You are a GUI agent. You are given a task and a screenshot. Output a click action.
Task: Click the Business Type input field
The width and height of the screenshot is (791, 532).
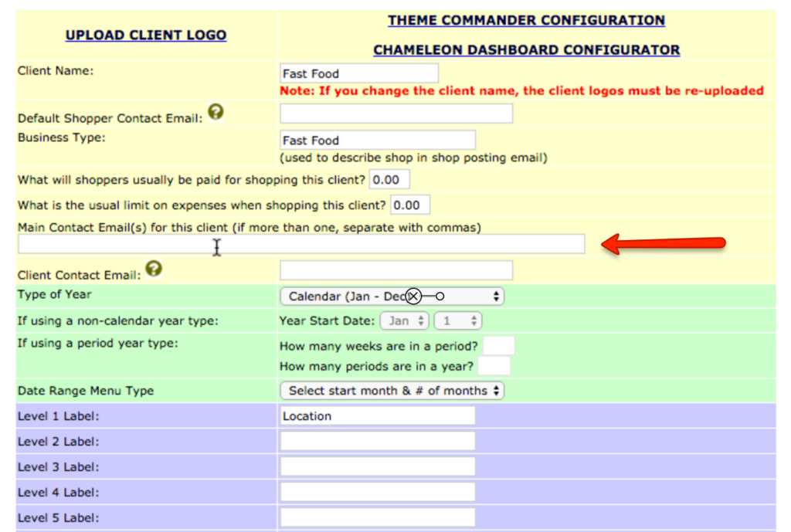click(378, 141)
